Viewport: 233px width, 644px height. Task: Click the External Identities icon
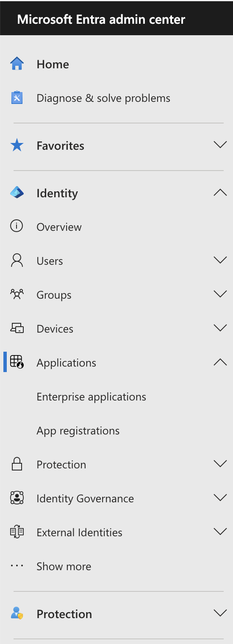[17, 532]
